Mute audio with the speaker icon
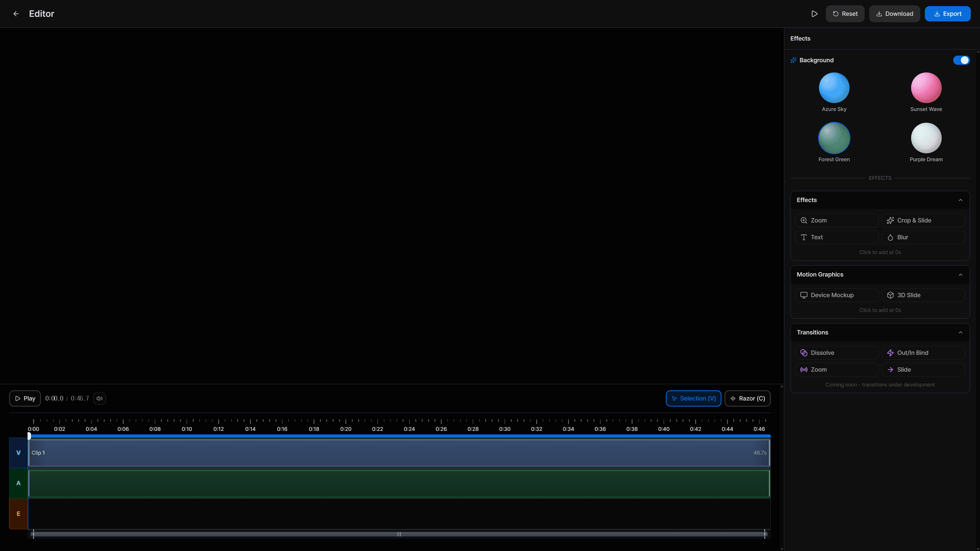 tap(99, 398)
